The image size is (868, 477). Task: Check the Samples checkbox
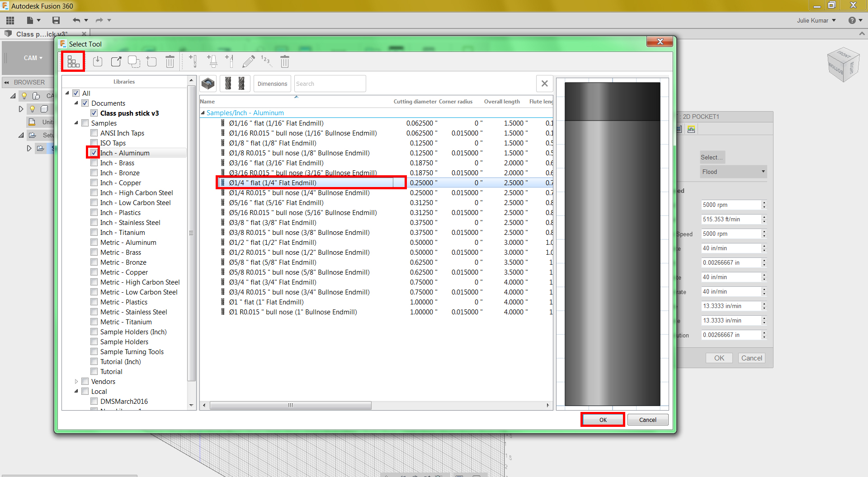click(85, 123)
